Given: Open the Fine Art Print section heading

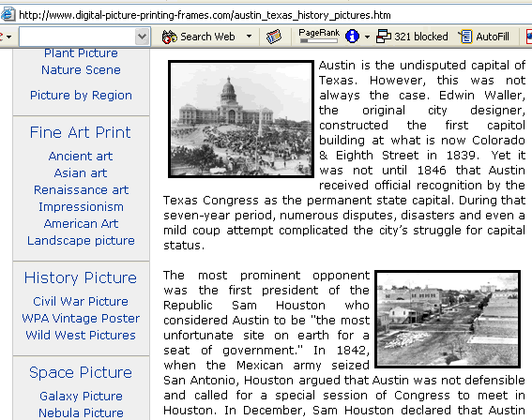Looking at the screenshot, I should 80,132.
